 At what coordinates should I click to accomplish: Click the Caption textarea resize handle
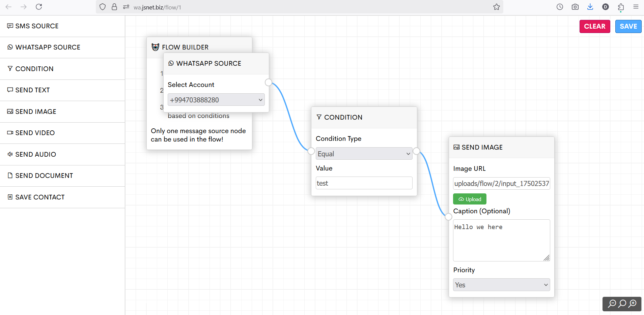point(547,258)
